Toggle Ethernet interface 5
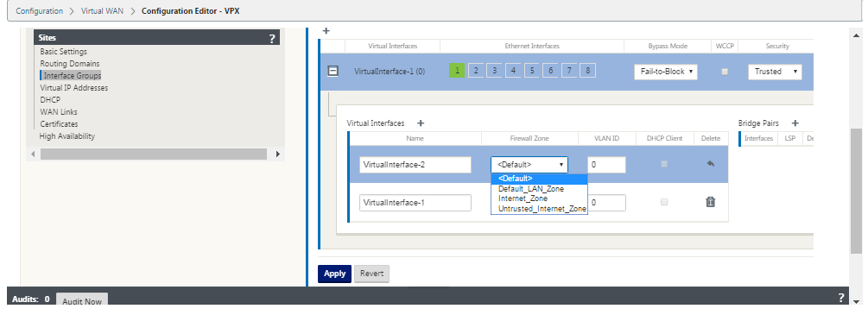 coord(532,70)
